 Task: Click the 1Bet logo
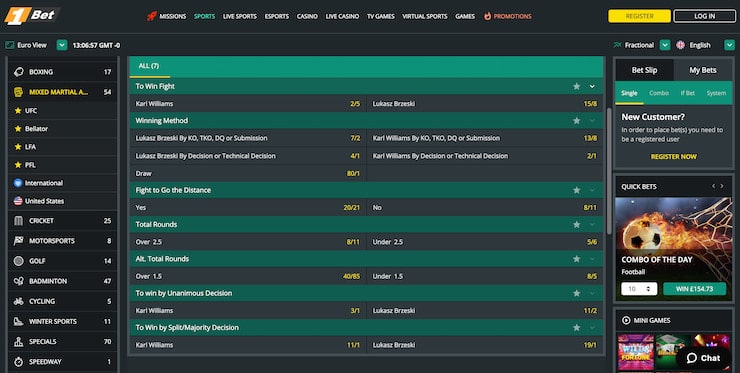31,16
